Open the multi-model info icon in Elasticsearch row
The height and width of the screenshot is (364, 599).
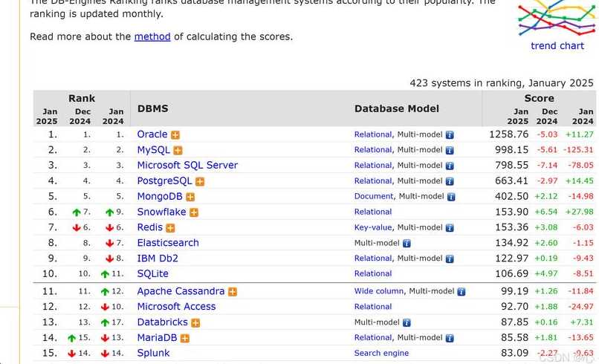point(407,244)
